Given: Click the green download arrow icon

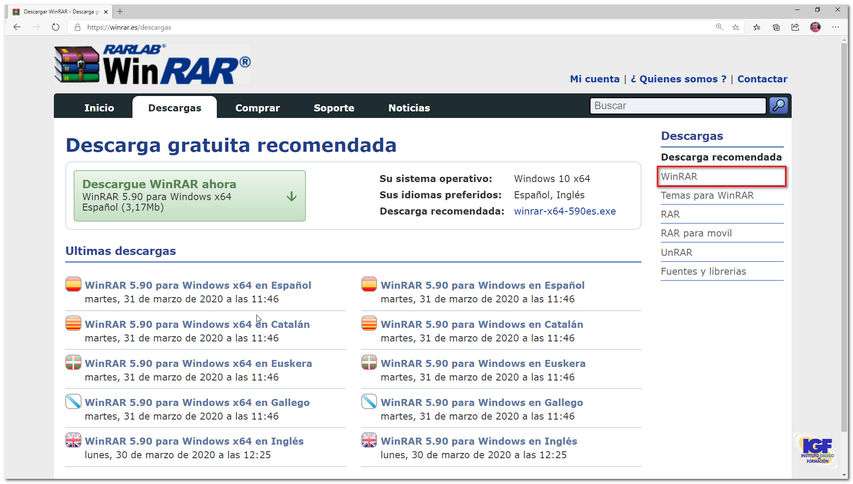Looking at the screenshot, I should 292,196.
